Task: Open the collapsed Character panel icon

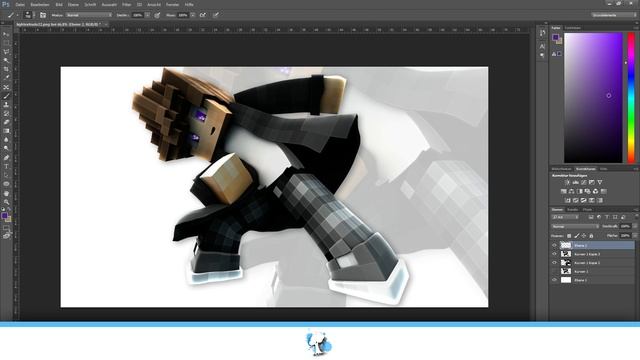Action: tap(542, 46)
